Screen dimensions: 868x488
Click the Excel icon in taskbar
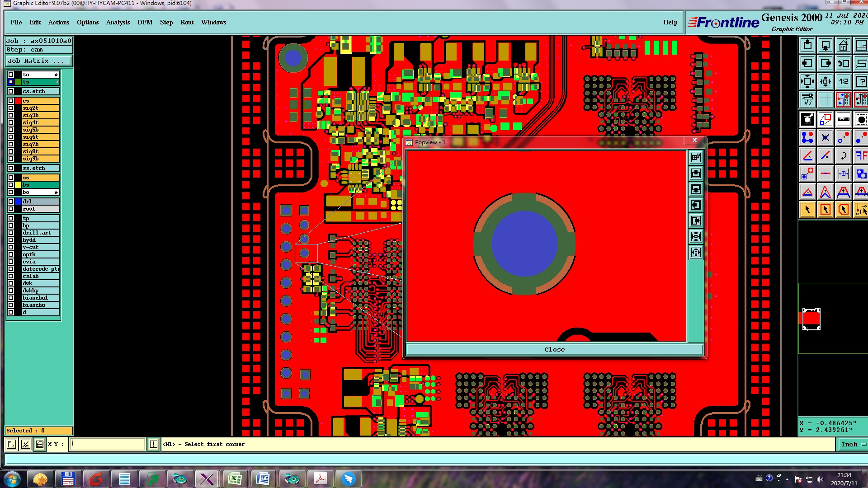pos(235,479)
